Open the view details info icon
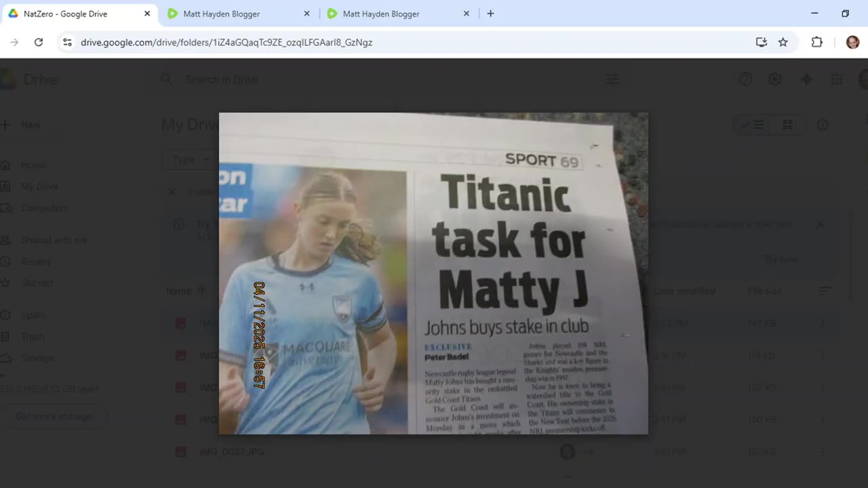This screenshot has height=488, width=868. point(823,125)
